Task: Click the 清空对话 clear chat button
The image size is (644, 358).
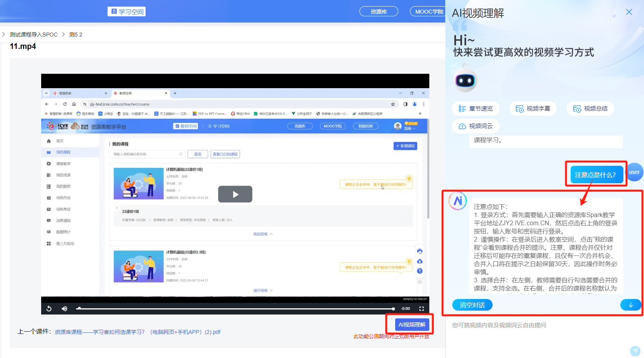Action: tap(472, 305)
